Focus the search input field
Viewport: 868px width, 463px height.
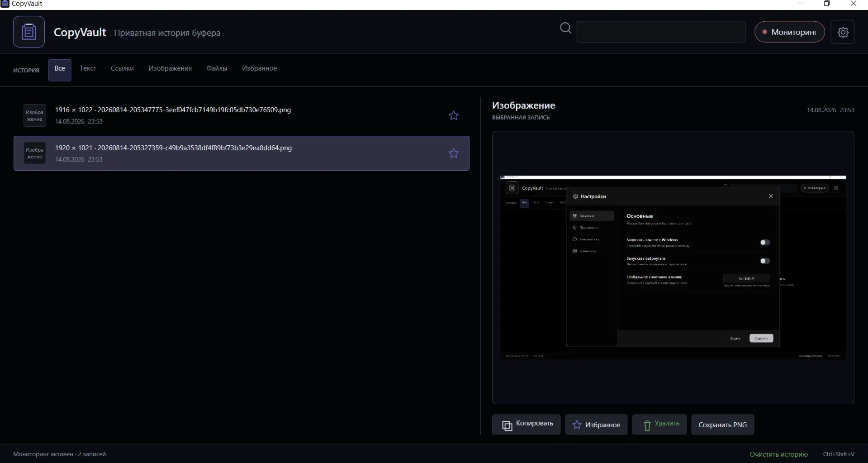(x=660, y=32)
